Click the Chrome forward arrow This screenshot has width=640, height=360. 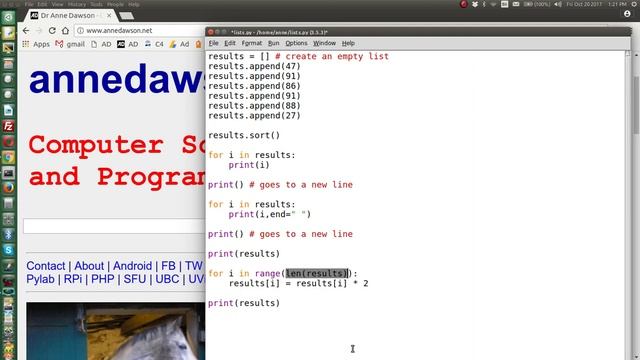(x=39, y=31)
